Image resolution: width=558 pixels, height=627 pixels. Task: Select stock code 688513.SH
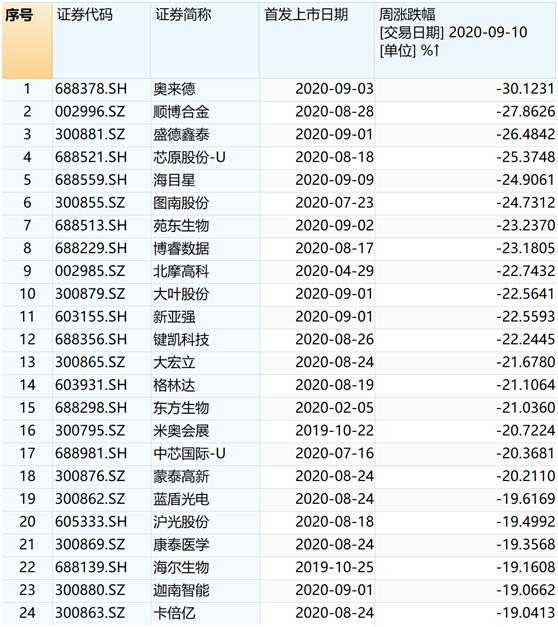click(91, 226)
